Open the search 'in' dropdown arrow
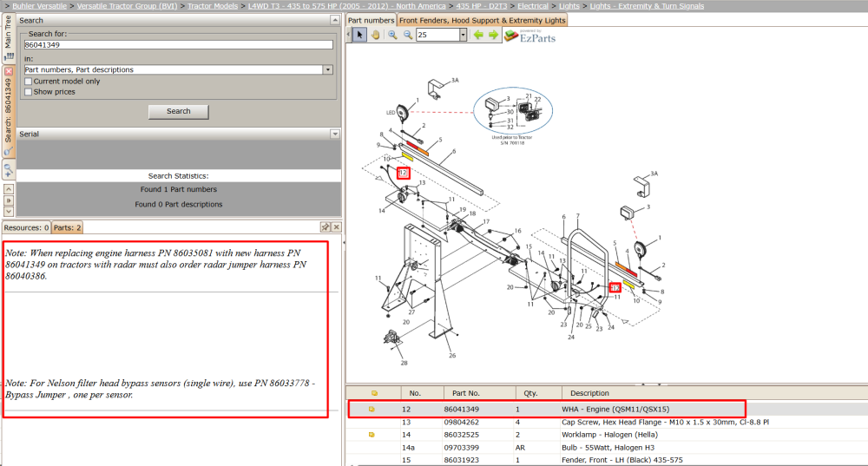This screenshot has height=466, width=868. coord(328,69)
